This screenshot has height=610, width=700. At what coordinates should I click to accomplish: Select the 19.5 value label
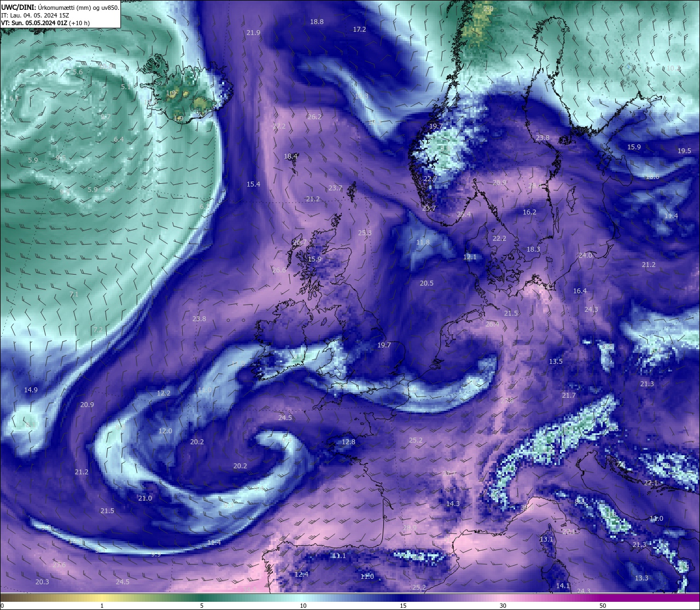click(x=684, y=151)
